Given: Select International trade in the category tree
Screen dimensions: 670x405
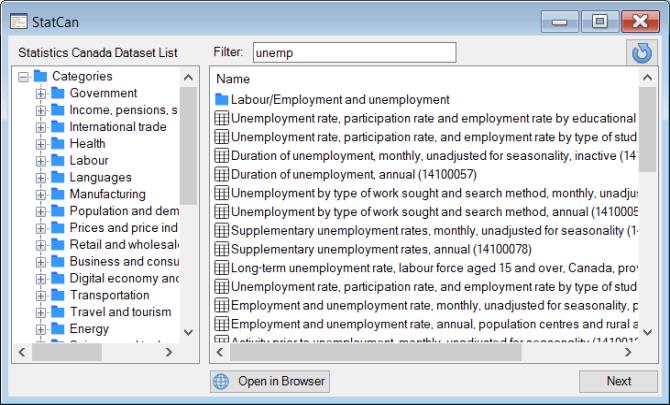Looking at the screenshot, I should click(117, 127).
